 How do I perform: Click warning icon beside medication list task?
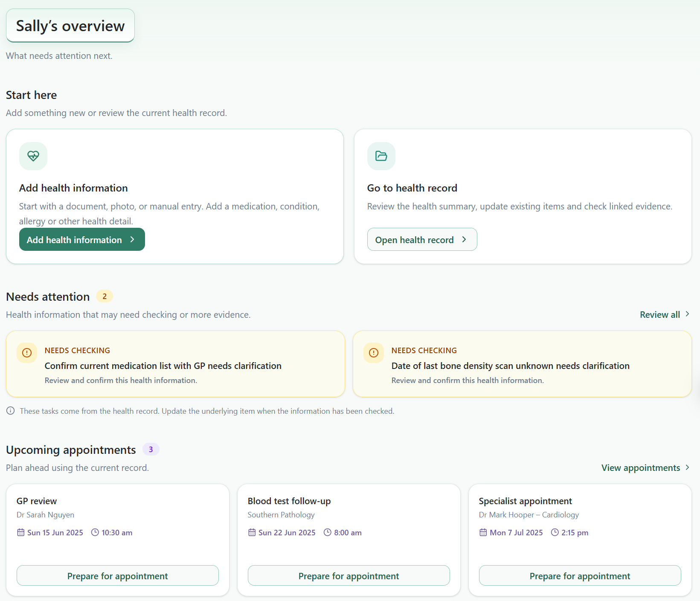pyautogui.click(x=27, y=353)
